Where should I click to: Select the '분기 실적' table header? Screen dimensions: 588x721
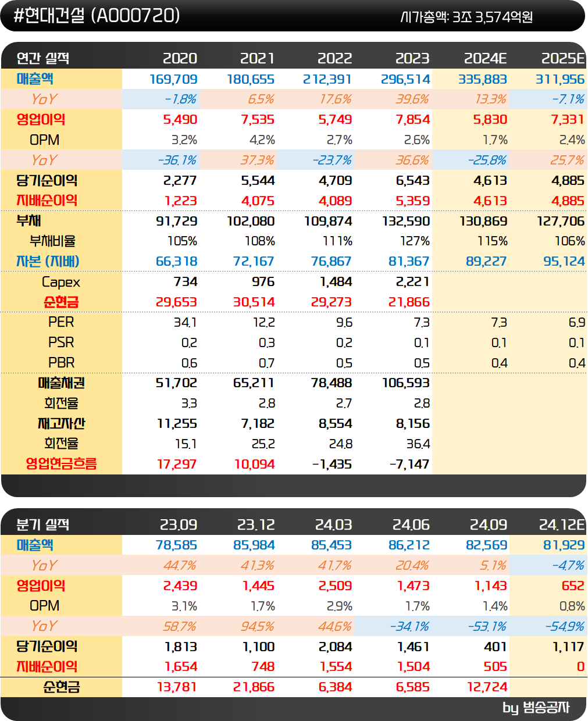point(43,524)
